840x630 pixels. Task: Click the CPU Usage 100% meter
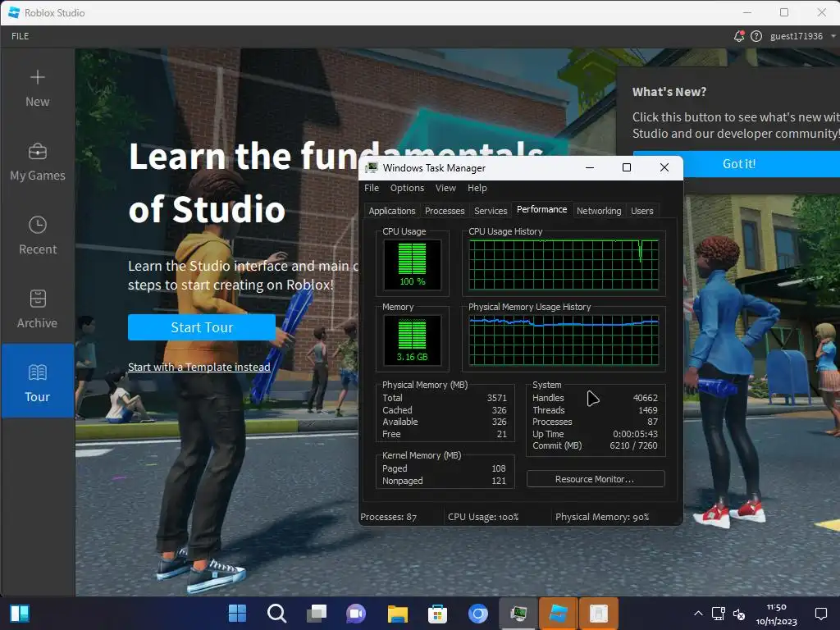point(412,265)
